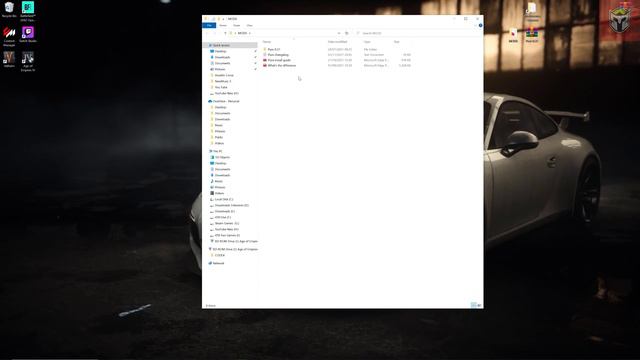
Task: Open Local Disk (C:) drive
Action: click(x=224, y=199)
